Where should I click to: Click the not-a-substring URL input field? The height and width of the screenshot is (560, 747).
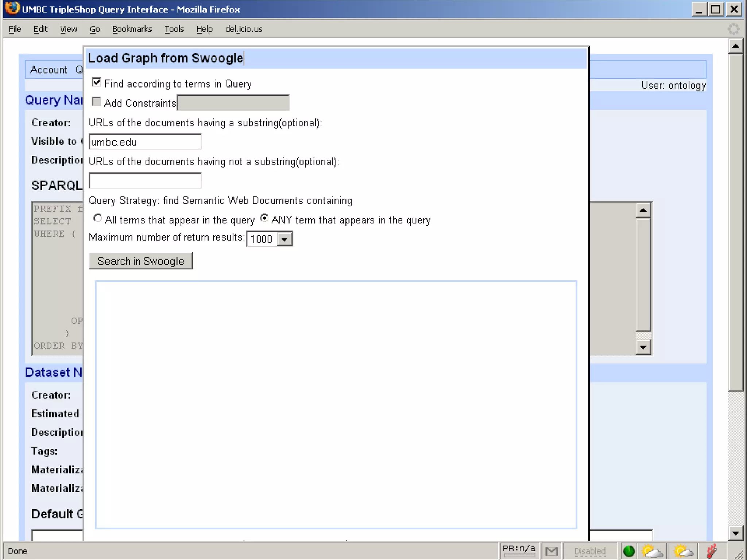[x=145, y=180]
